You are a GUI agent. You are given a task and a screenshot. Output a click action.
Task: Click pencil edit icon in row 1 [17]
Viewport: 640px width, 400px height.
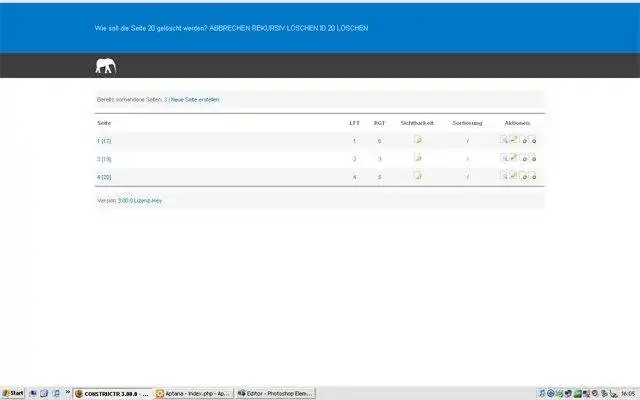coord(513,140)
